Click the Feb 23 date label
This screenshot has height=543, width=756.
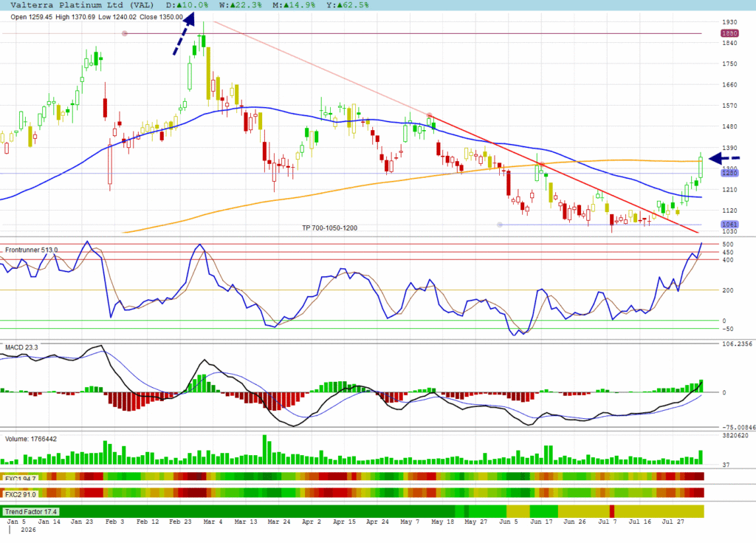pyautogui.click(x=180, y=522)
